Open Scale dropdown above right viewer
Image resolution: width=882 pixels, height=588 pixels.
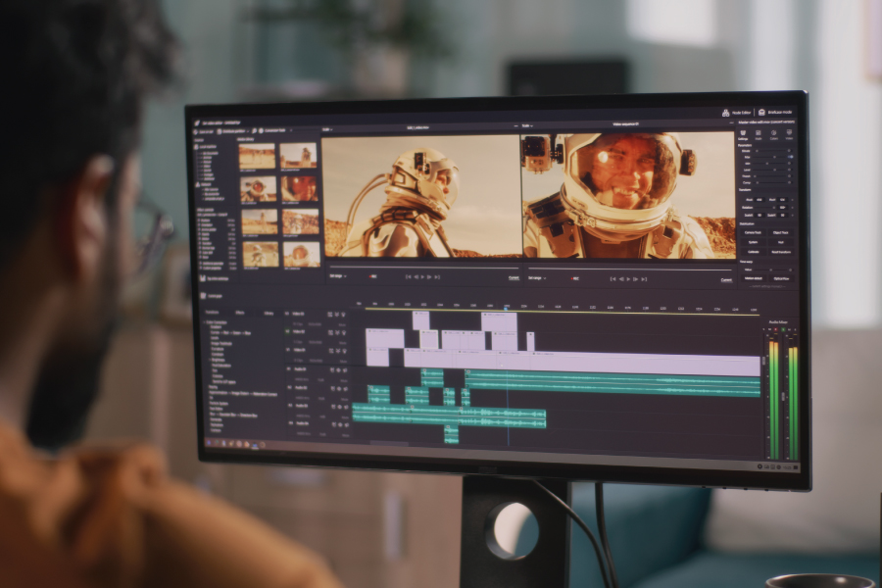click(527, 125)
